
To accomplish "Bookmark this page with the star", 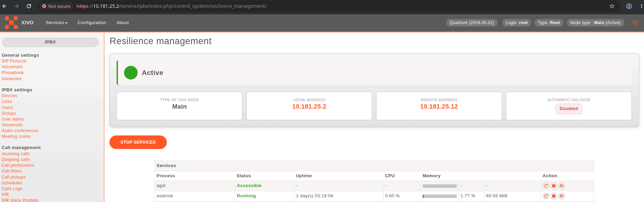I will point(612,6).
